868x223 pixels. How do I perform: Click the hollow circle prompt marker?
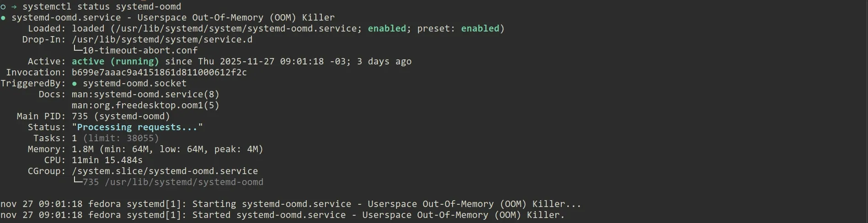coord(3,7)
